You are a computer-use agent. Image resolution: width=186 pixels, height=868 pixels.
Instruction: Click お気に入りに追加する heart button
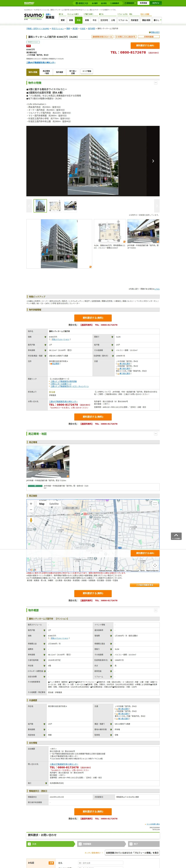point(126,37)
